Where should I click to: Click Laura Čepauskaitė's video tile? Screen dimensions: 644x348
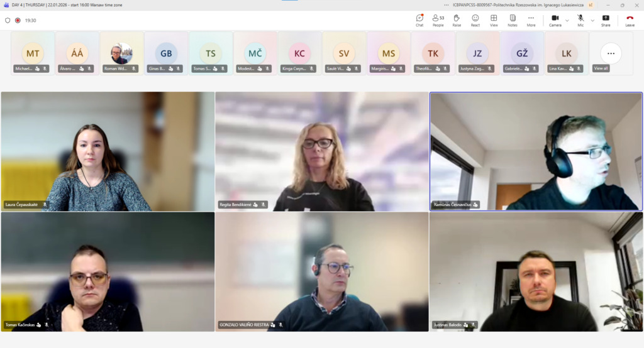pyautogui.click(x=108, y=151)
